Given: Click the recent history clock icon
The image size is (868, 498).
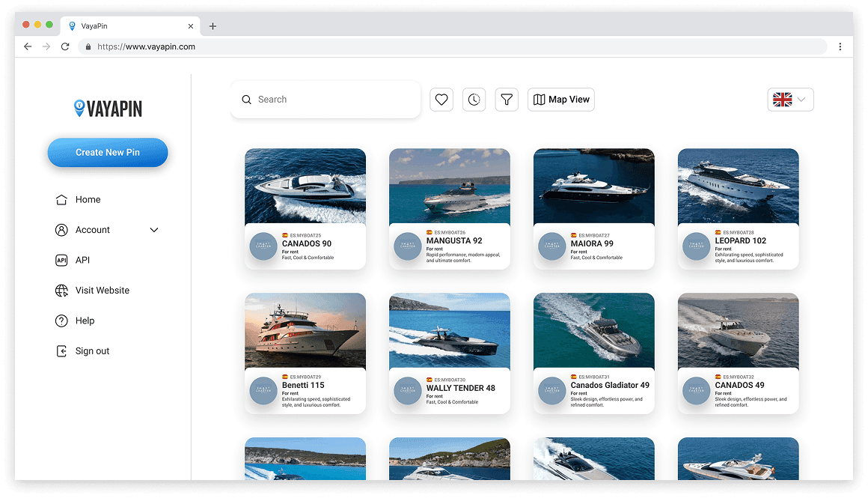Looking at the screenshot, I should coord(474,99).
